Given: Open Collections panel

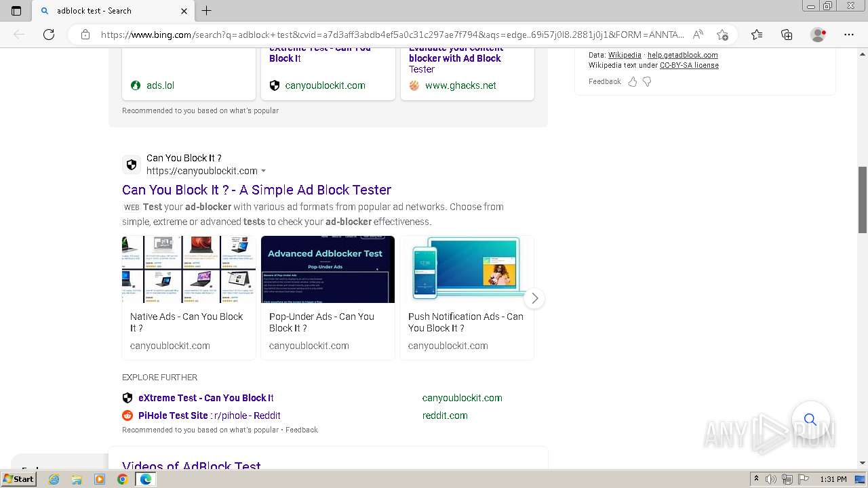Looking at the screenshot, I should click(787, 35).
